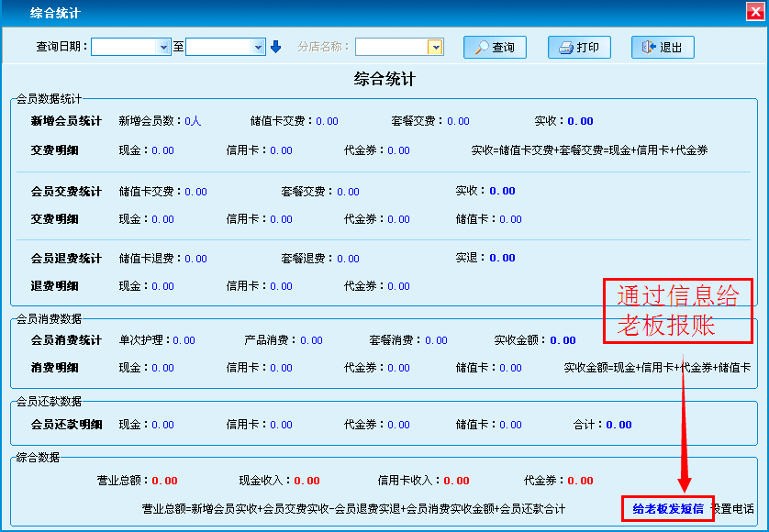Click the red 营业总额 total value
769x532 pixels.
164,481
